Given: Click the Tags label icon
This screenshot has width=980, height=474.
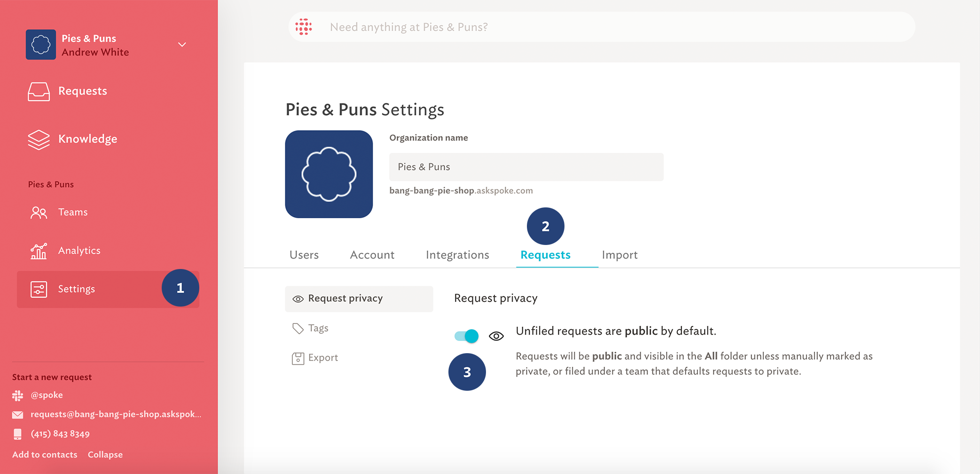Looking at the screenshot, I should (298, 328).
